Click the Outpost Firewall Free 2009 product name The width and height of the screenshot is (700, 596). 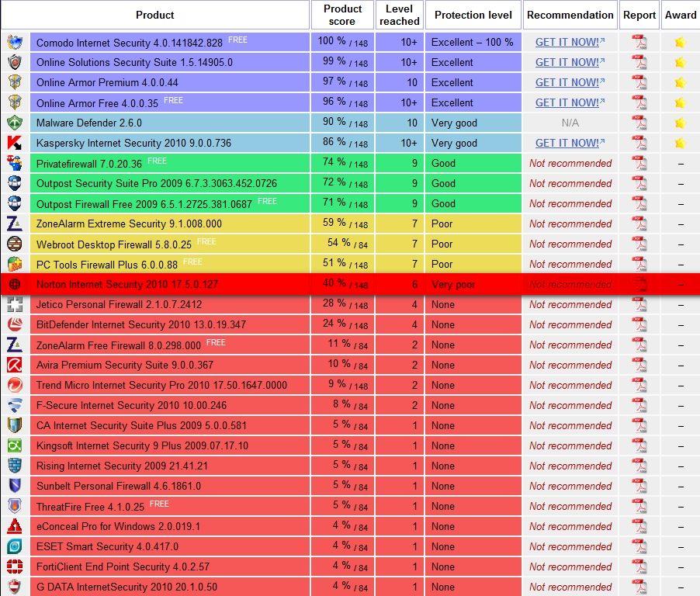point(144,204)
